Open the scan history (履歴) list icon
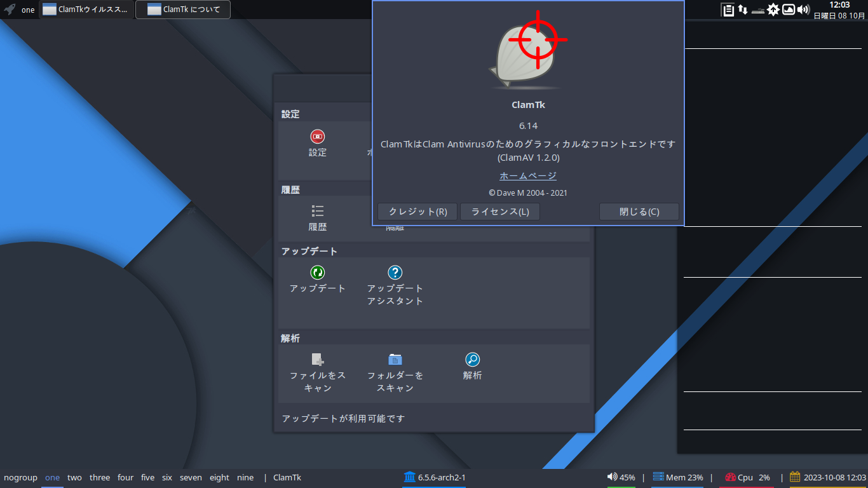This screenshot has width=868, height=488. [x=318, y=211]
